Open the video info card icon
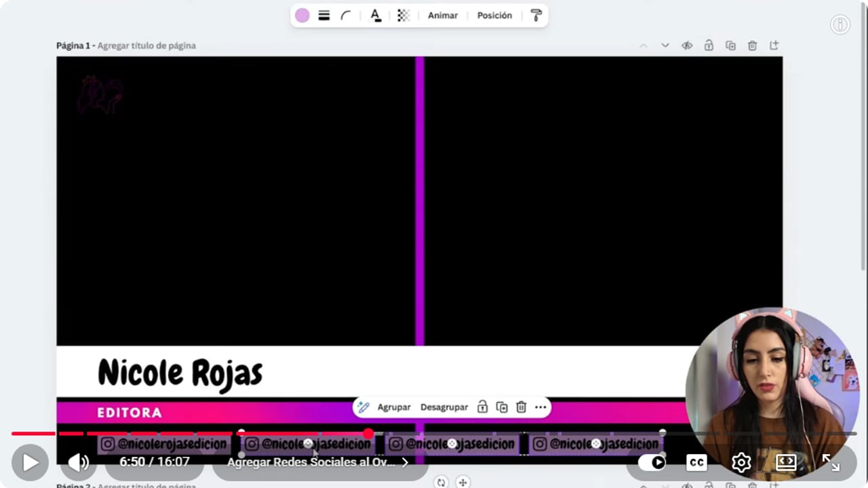Screen dimensions: 868x488 coord(840,24)
